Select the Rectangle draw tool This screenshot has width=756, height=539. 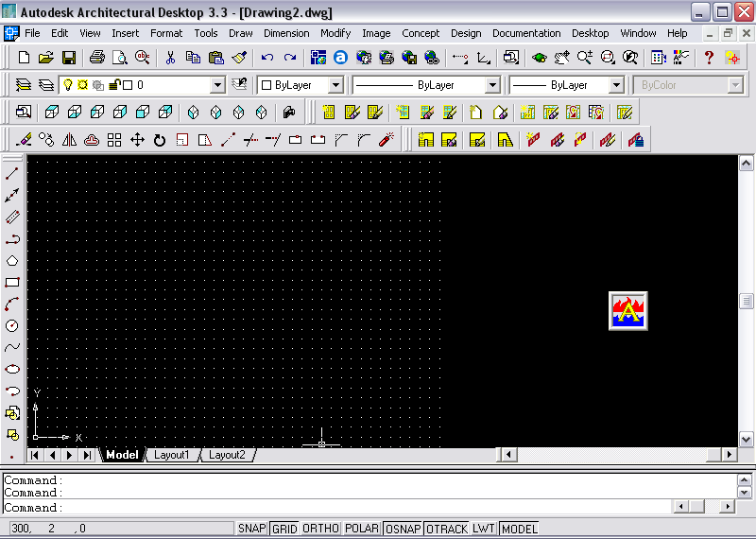(12, 283)
